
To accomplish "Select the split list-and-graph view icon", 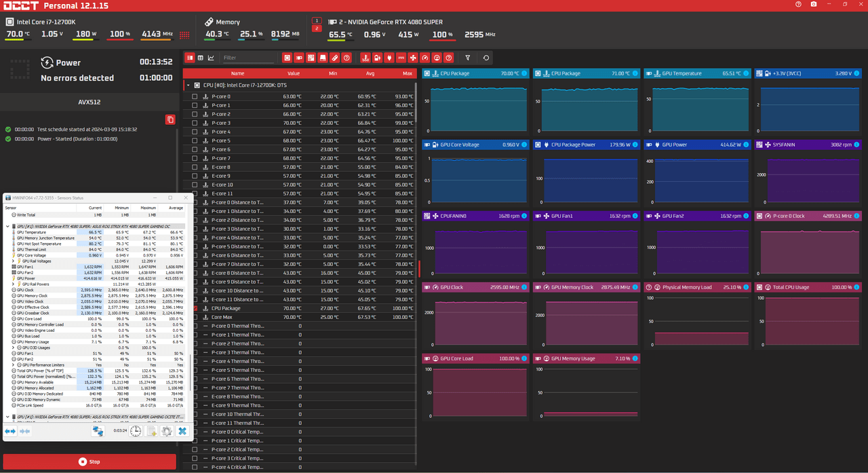I will [190, 58].
